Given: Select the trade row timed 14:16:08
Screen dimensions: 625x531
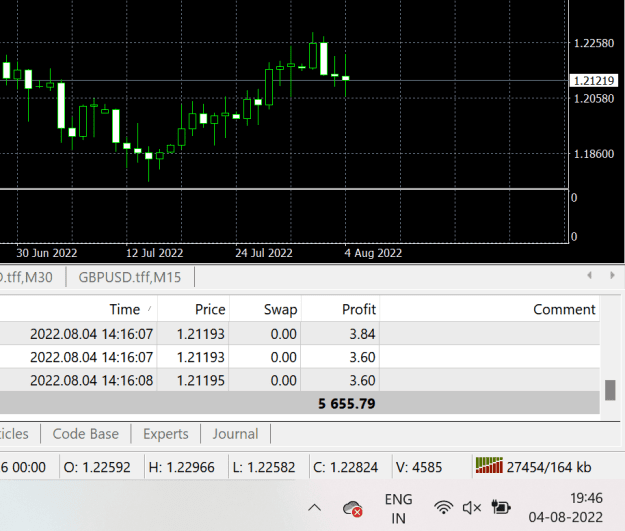Looking at the screenshot, I should click(x=300, y=380).
